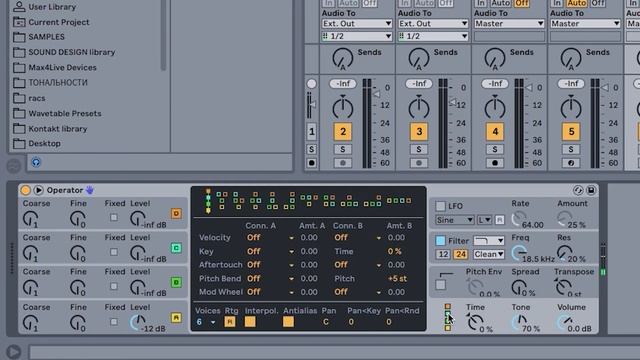
Task: Click the Pan C value
Action: [x=326, y=322]
